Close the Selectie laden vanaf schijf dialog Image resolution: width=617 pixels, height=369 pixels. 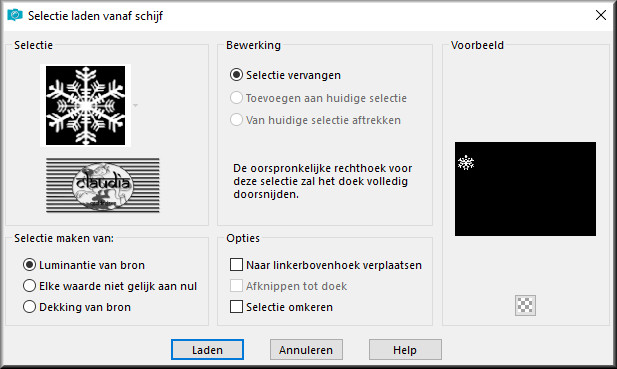tap(600, 15)
